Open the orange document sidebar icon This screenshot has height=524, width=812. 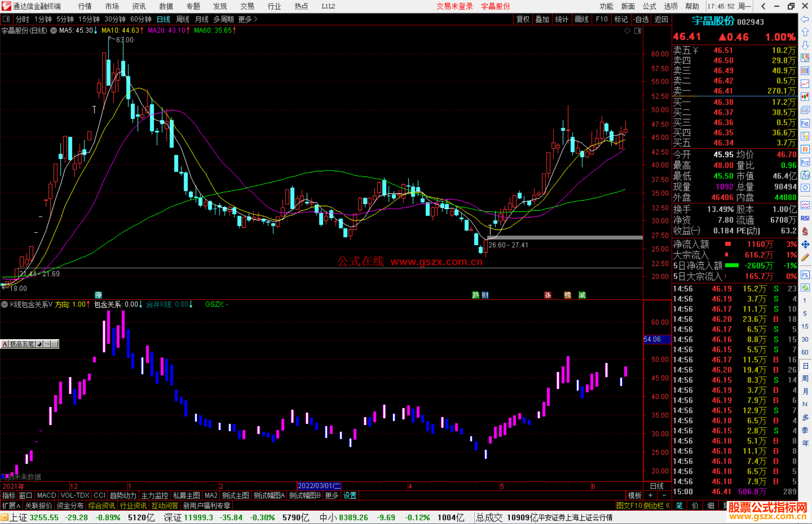805,149
